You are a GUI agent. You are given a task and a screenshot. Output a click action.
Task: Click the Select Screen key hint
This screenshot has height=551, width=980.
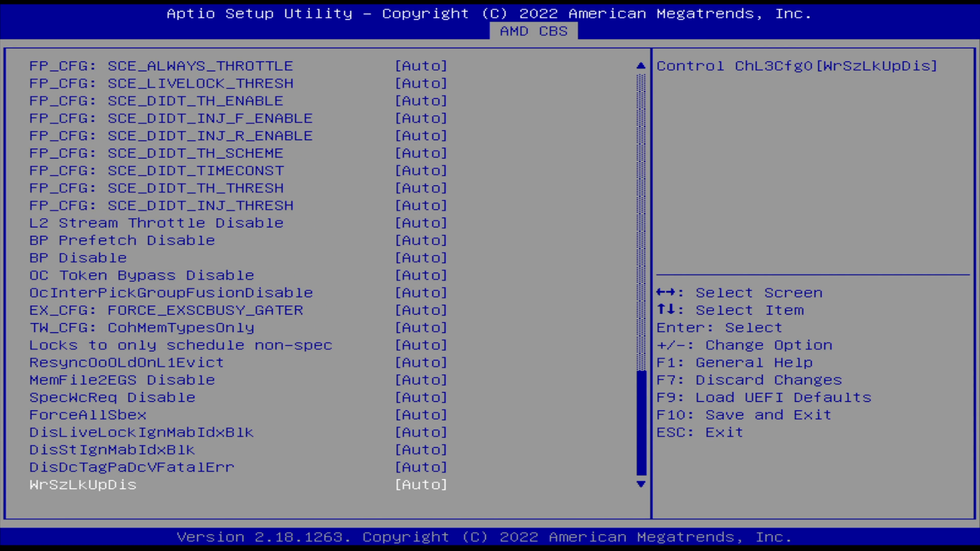(x=740, y=292)
